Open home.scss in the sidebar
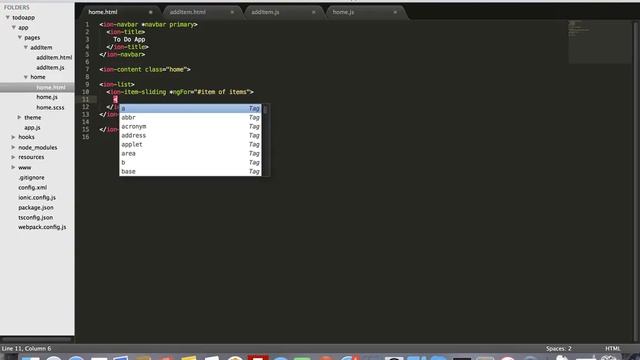 pos(50,107)
